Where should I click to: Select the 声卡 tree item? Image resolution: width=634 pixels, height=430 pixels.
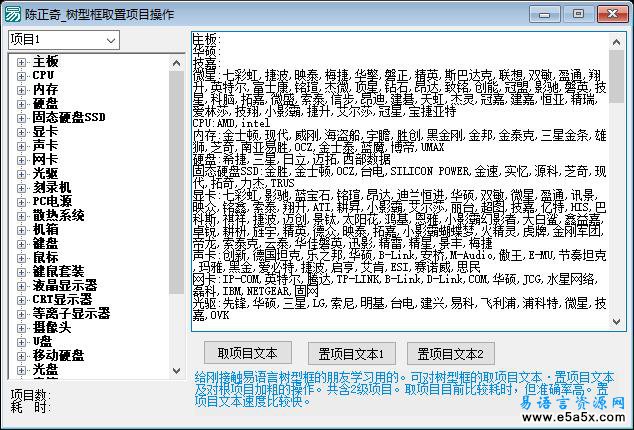click(45, 146)
